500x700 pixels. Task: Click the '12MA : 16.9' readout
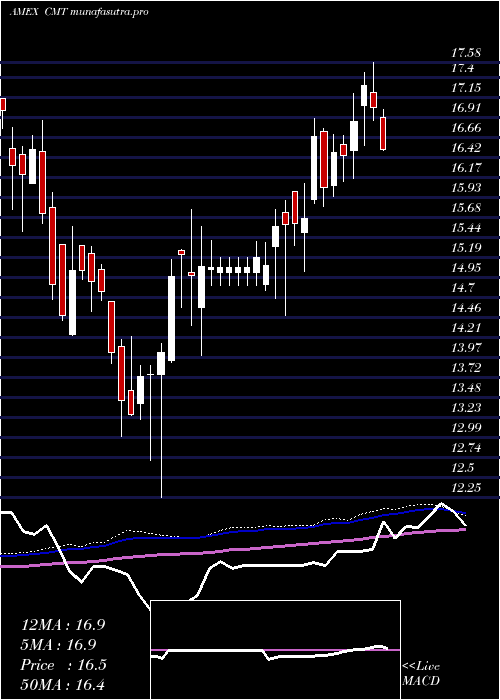pyautogui.click(x=63, y=625)
